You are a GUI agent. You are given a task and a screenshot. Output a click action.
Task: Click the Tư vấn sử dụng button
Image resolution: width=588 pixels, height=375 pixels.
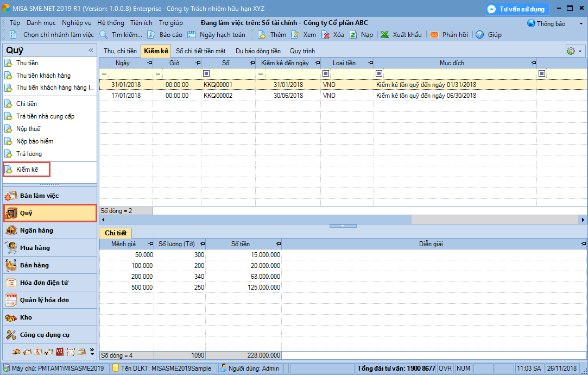point(517,9)
